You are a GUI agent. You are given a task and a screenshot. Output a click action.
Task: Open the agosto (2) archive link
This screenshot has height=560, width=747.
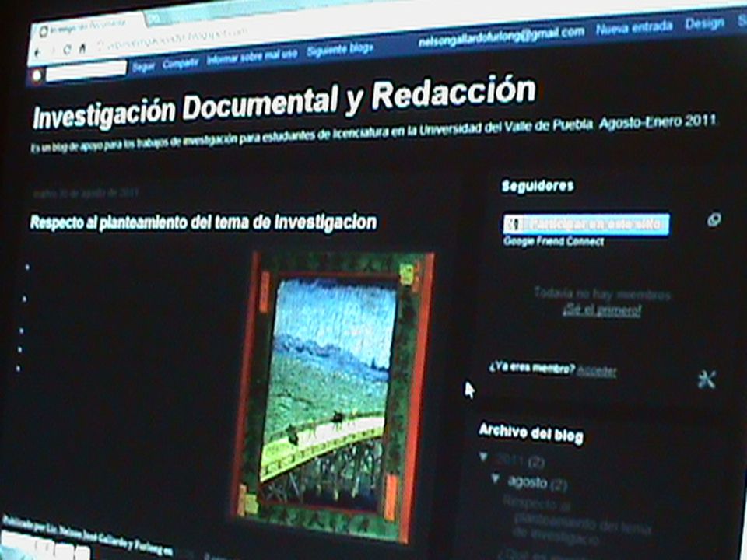pos(537,483)
